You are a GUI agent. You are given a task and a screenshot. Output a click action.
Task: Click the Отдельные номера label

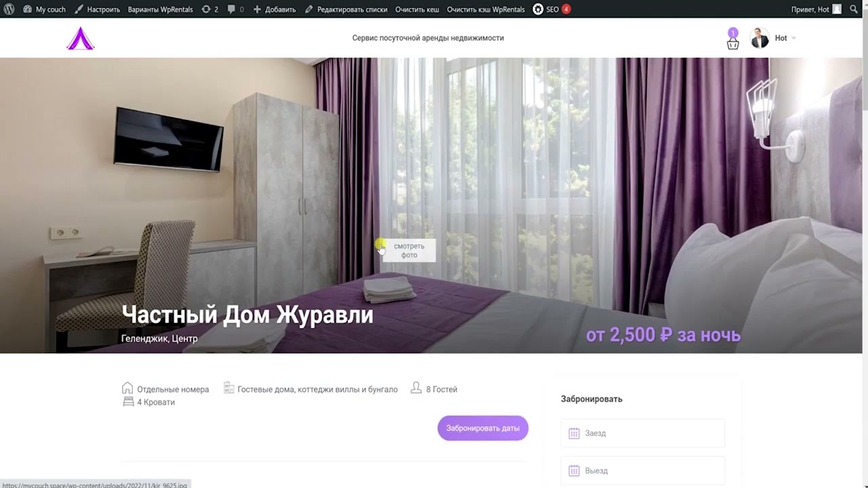click(173, 390)
